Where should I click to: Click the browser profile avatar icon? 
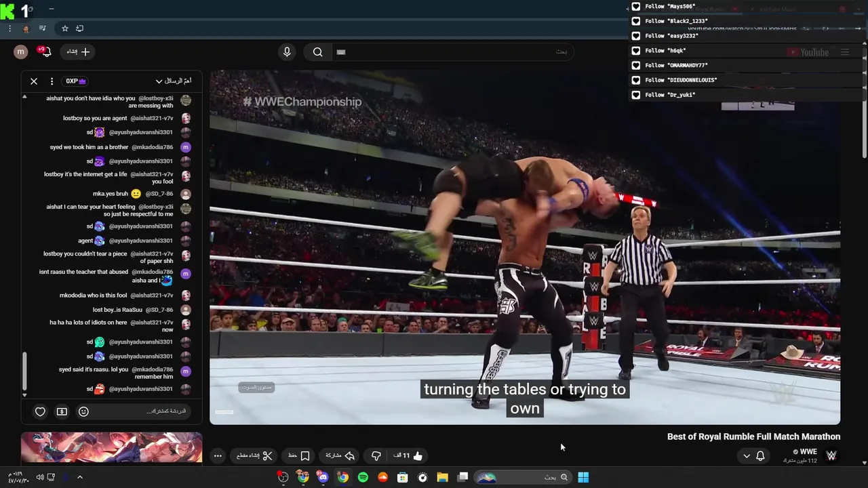tap(26, 28)
